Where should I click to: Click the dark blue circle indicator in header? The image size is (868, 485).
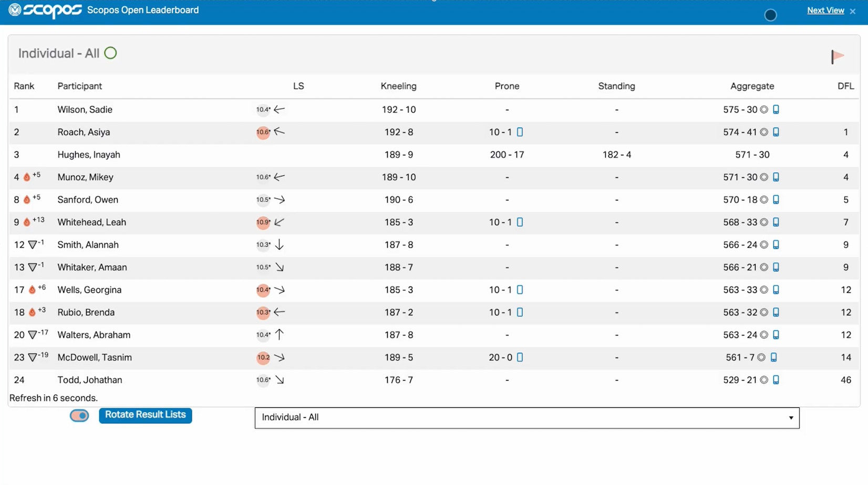770,15
